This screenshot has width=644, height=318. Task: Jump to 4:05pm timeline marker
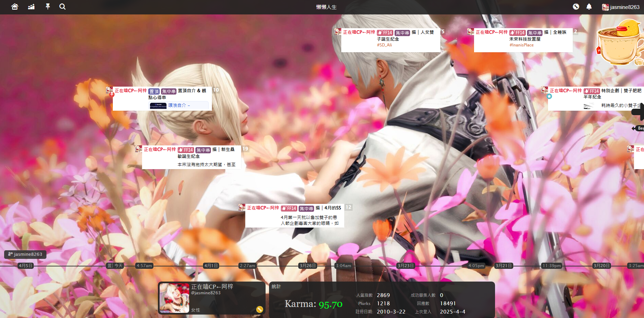[x=476, y=266]
